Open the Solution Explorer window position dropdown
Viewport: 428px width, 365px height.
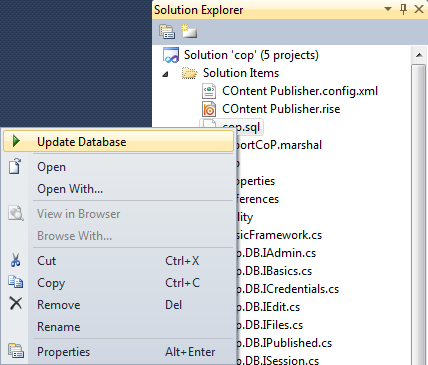coord(388,9)
